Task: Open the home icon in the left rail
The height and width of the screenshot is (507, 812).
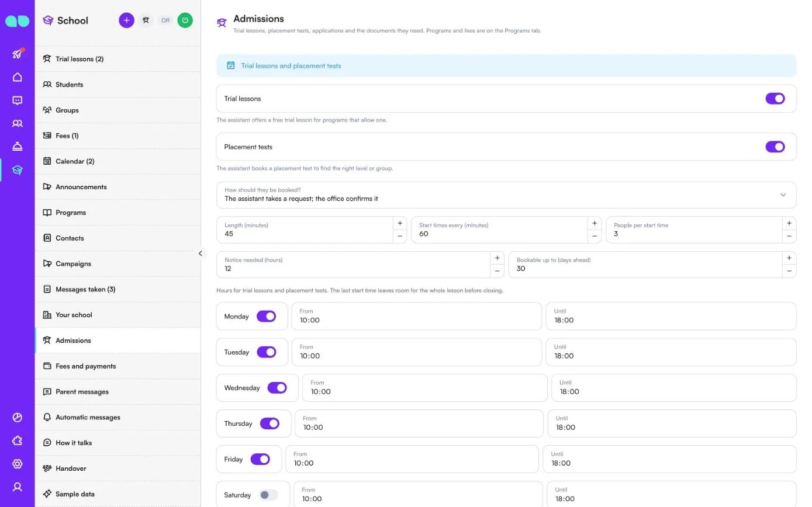Action: click(x=18, y=77)
